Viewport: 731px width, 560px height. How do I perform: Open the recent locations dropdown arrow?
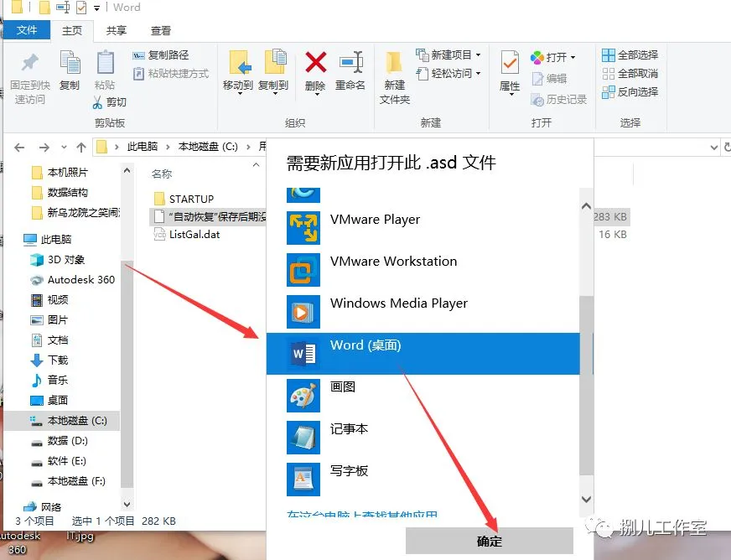coord(64,148)
